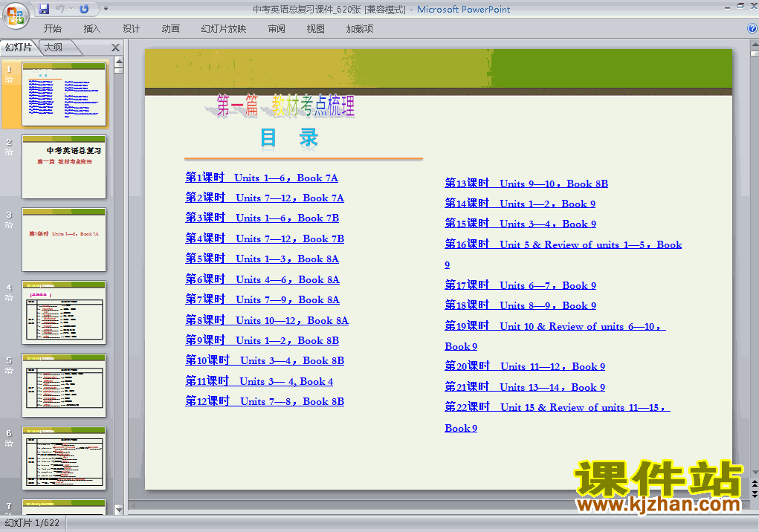The image size is (759, 532).
Task: Click link 第12课时 Units 7—8, Book 8B
Action: pos(265,401)
